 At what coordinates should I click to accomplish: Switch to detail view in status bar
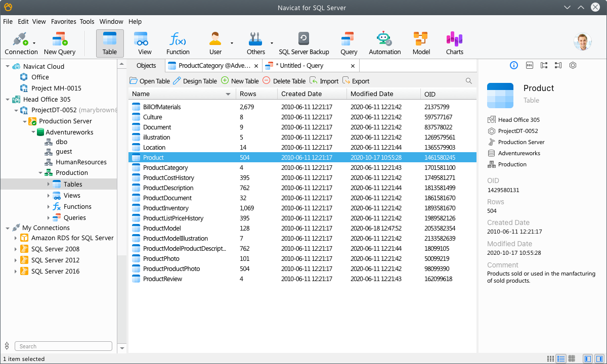click(572, 359)
